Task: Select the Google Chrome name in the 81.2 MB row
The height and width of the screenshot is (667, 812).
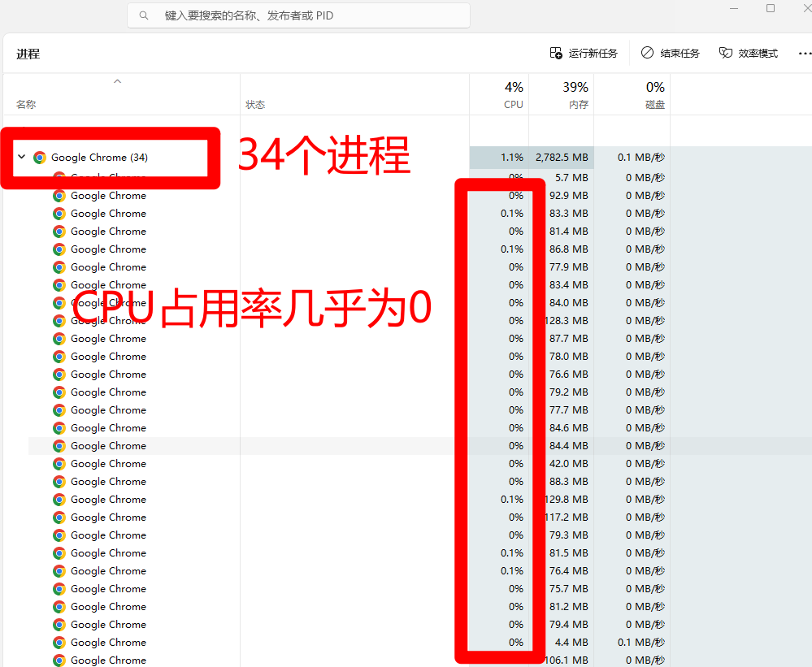Action: click(108, 606)
